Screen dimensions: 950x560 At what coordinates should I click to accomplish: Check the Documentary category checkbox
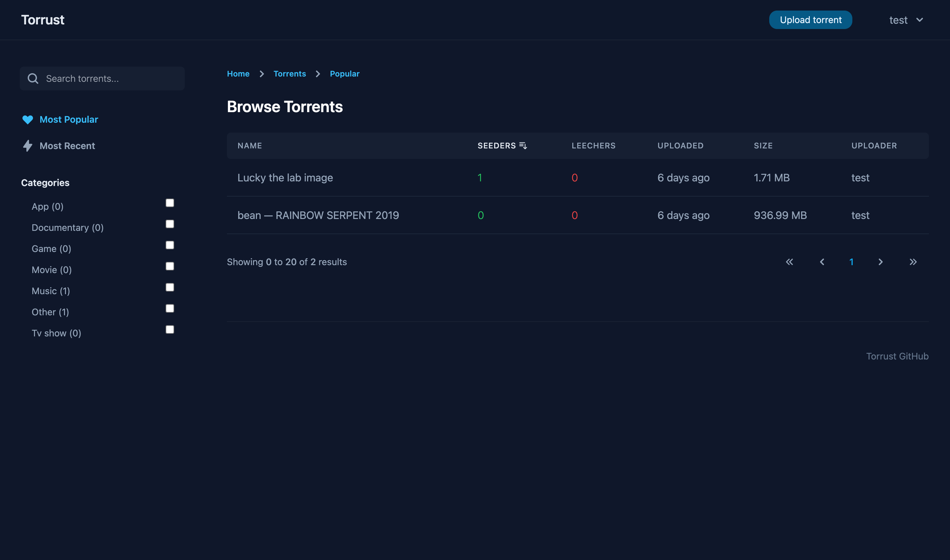(x=170, y=224)
